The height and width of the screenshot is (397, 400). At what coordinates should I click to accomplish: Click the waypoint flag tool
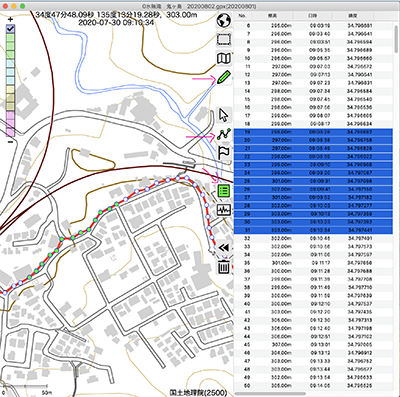point(224,153)
